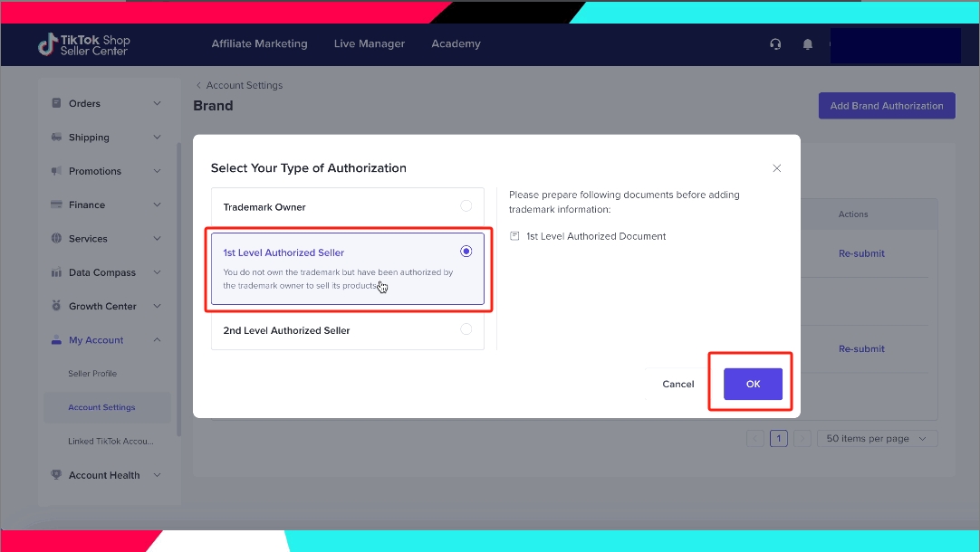Screen dimensions: 980x552
Task: Expand the Finance menu chevron
Action: [157, 205]
